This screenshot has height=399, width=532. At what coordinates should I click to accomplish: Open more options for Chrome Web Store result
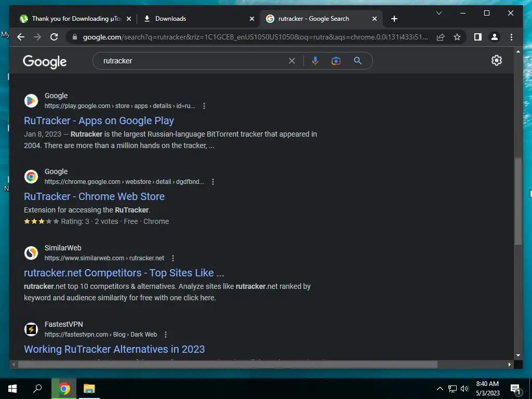coord(212,182)
